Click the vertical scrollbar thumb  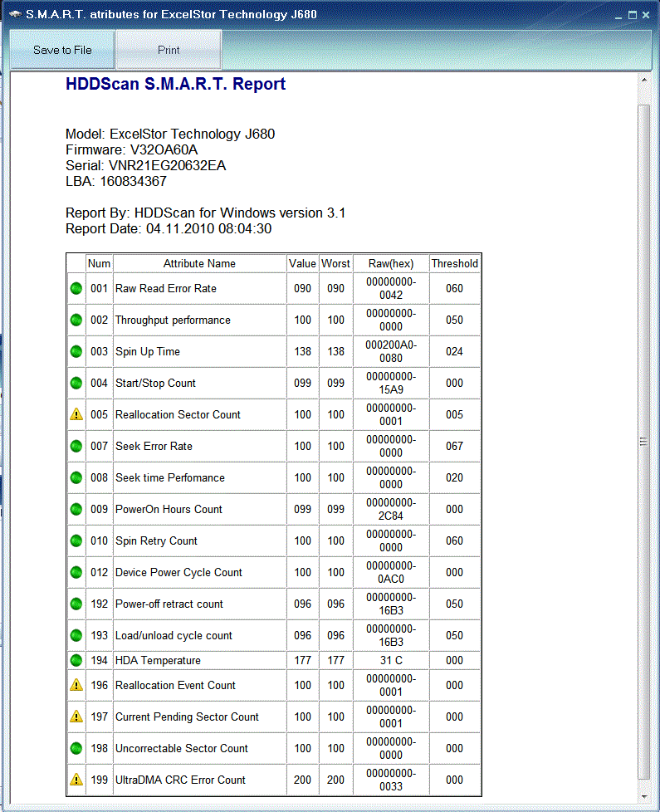644,442
